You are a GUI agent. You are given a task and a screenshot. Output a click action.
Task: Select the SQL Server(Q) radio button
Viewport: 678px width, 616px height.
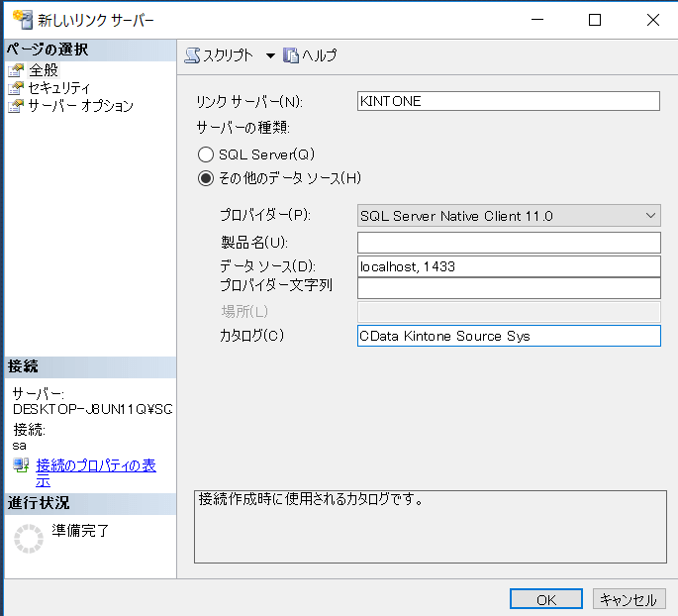point(206,154)
